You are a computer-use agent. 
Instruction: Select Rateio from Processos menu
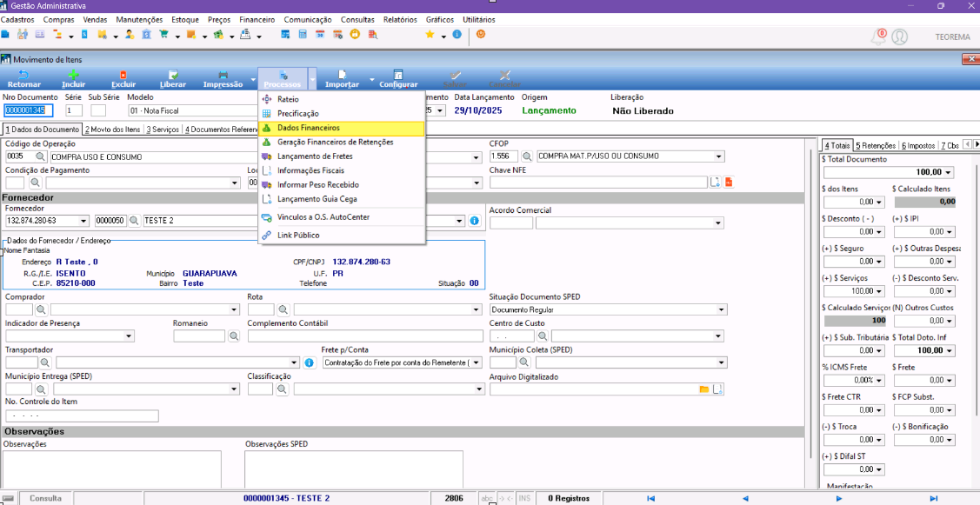[x=342, y=99]
